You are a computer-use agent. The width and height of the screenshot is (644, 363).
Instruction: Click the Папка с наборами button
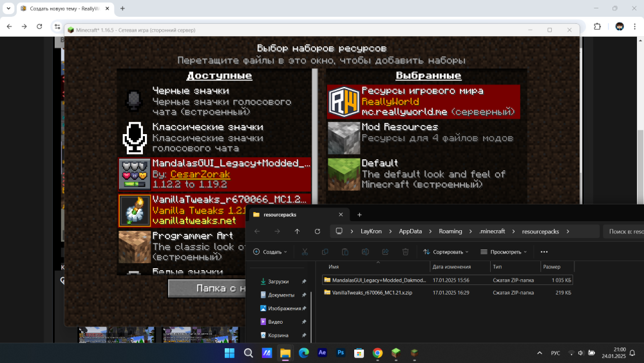(207, 288)
